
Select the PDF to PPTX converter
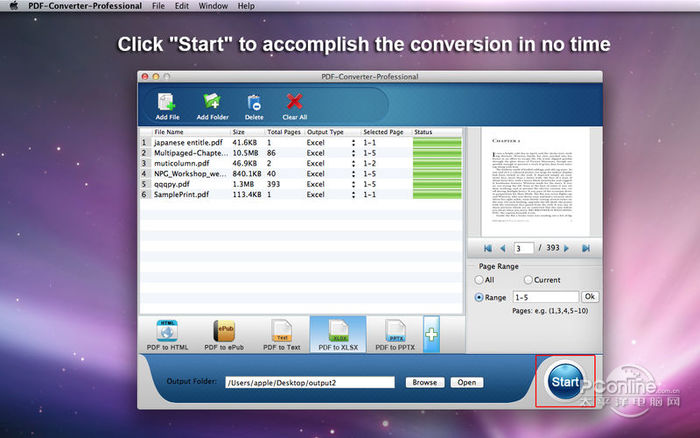(x=395, y=335)
